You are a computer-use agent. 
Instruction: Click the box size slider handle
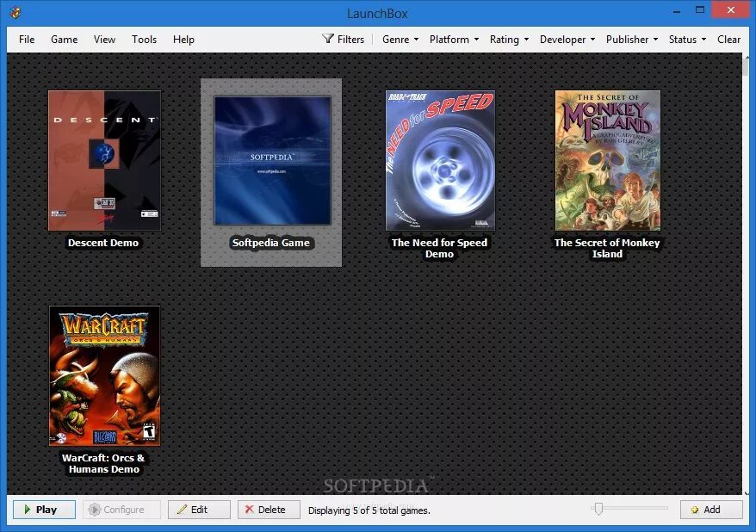click(598, 509)
